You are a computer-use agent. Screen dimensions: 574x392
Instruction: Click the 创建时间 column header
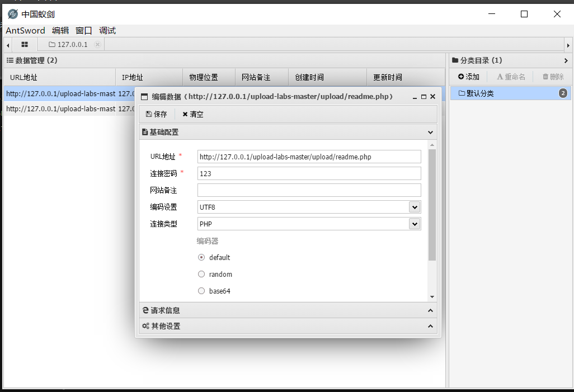coord(328,77)
